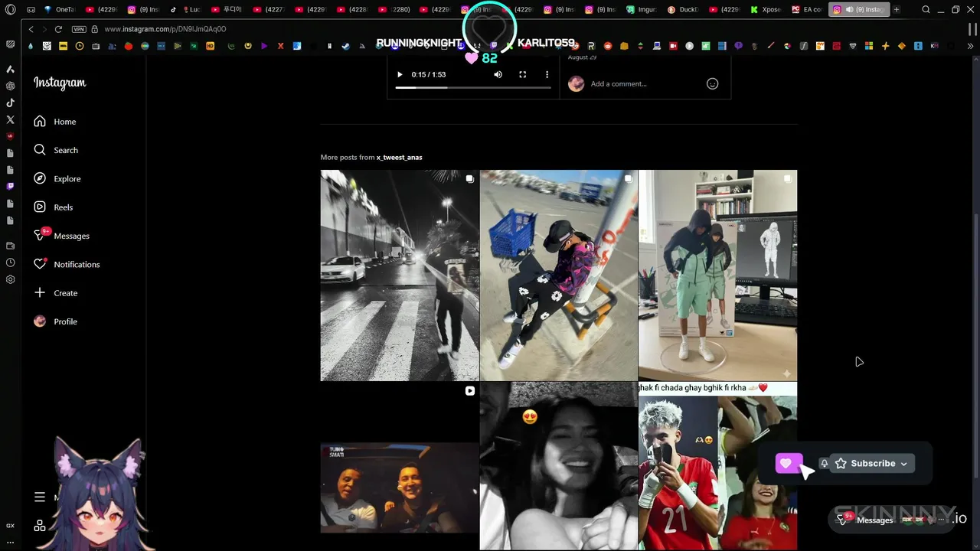Switch to the Xposed tab
This screenshot has width=980, height=551.
(x=766, y=10)
